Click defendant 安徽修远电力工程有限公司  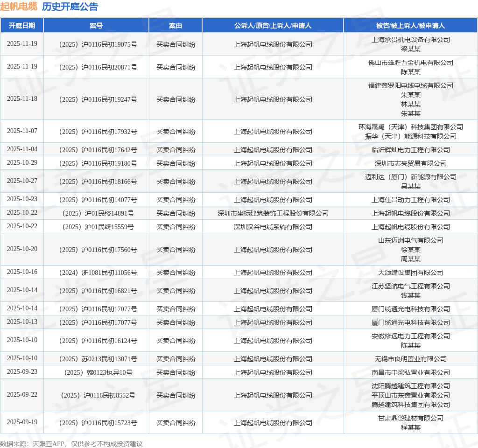411,336
